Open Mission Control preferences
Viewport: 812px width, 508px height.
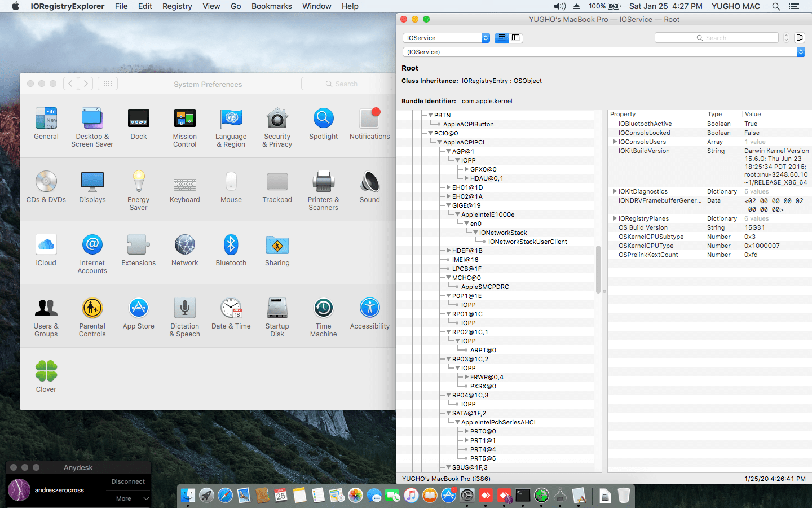click(185, 128)
